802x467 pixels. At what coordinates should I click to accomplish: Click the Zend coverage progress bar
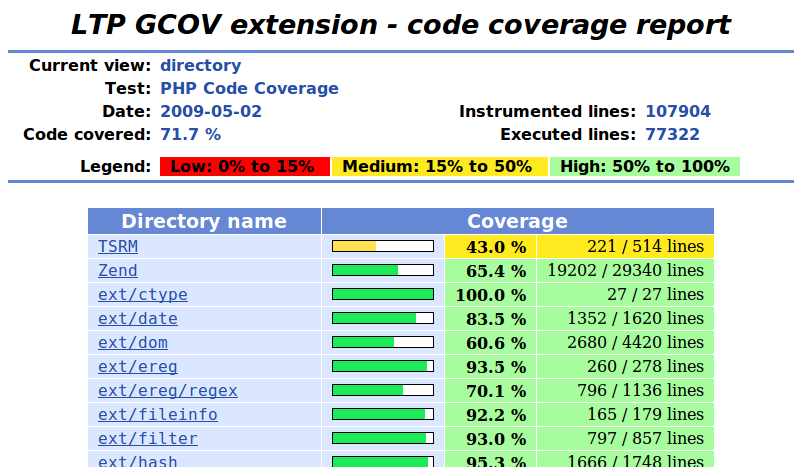coord(383,270)
